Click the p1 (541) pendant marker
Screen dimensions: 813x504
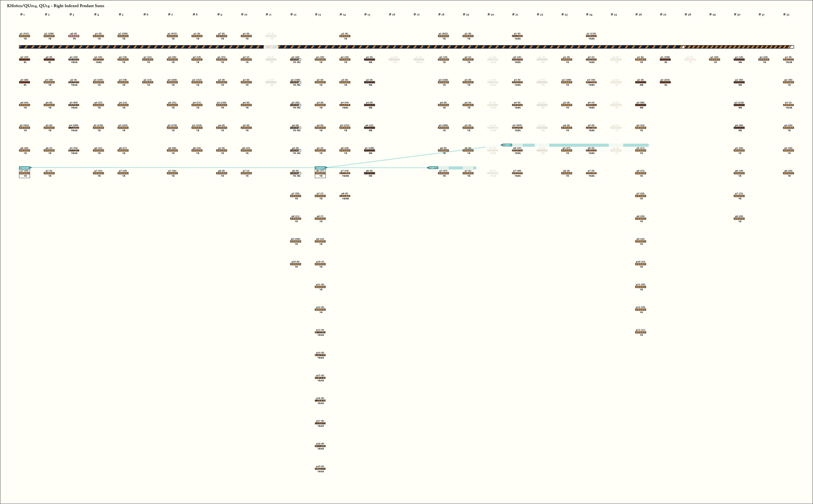click(24, 36)
